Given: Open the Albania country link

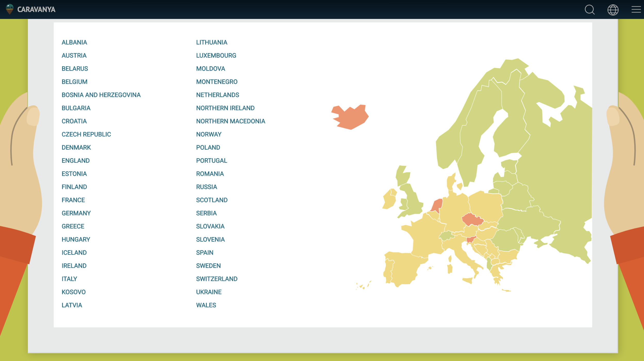Looking at the screenshot, I should (x=74, y=42).
